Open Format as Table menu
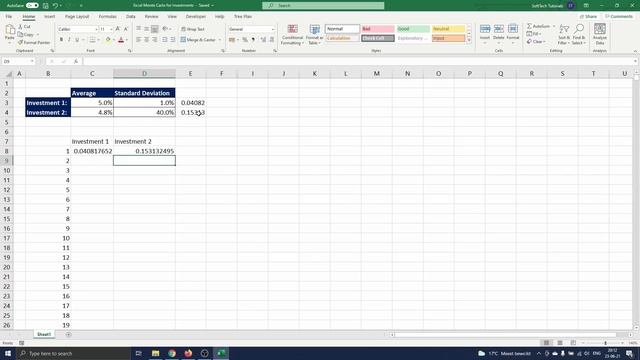This screenshot has width=640, height=360. [x=314, y=35]
